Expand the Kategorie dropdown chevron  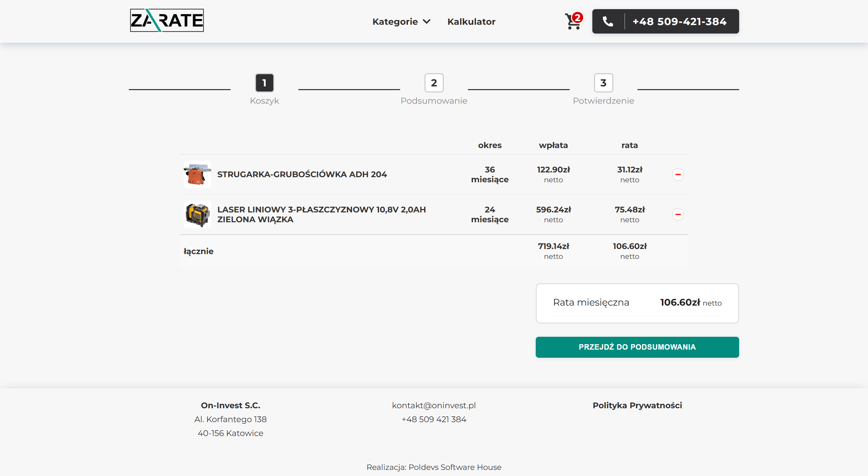pos(427,22)
